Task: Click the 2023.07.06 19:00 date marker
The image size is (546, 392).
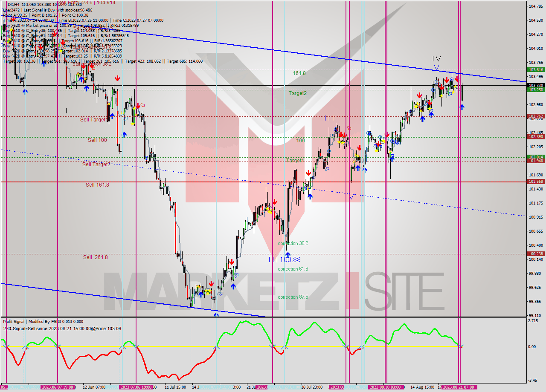Action: coord(136,387)
